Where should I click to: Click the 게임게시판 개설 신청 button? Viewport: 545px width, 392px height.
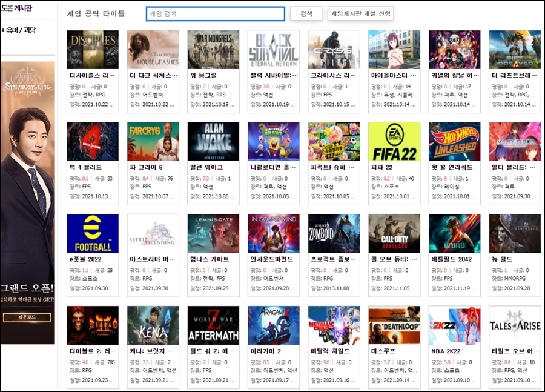pos(360,14)
